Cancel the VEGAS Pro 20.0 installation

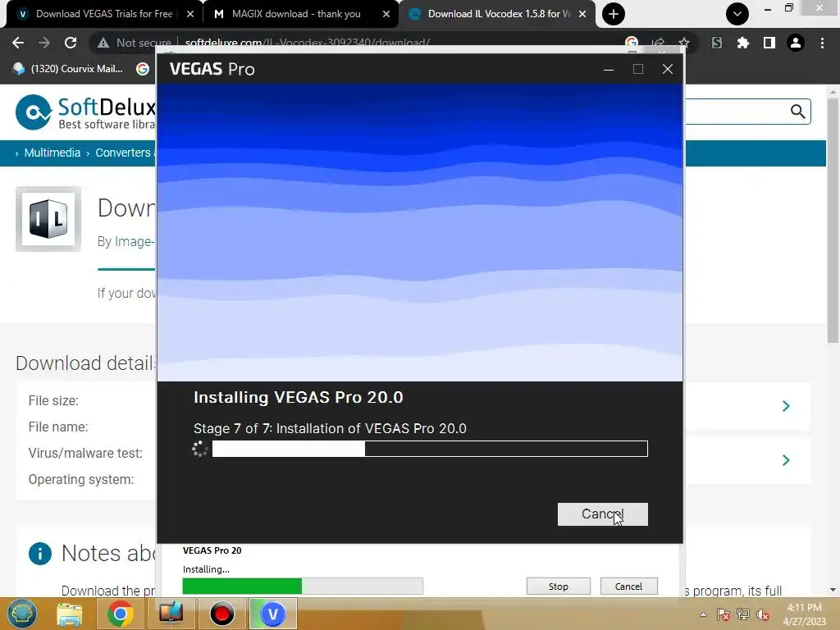(x=602, y=514)
